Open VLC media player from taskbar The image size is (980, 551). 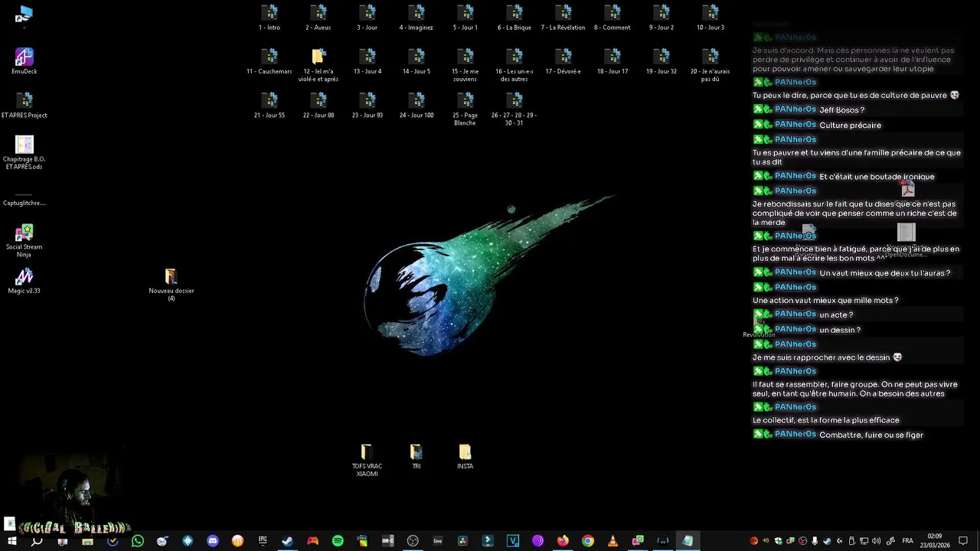click(612, 541)
